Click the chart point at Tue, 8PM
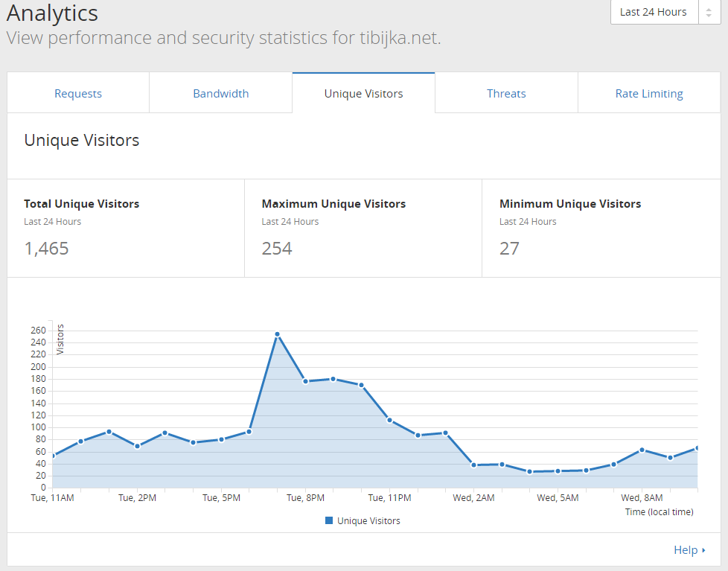This screenshot has width=728, height=571. coord(305,382)
